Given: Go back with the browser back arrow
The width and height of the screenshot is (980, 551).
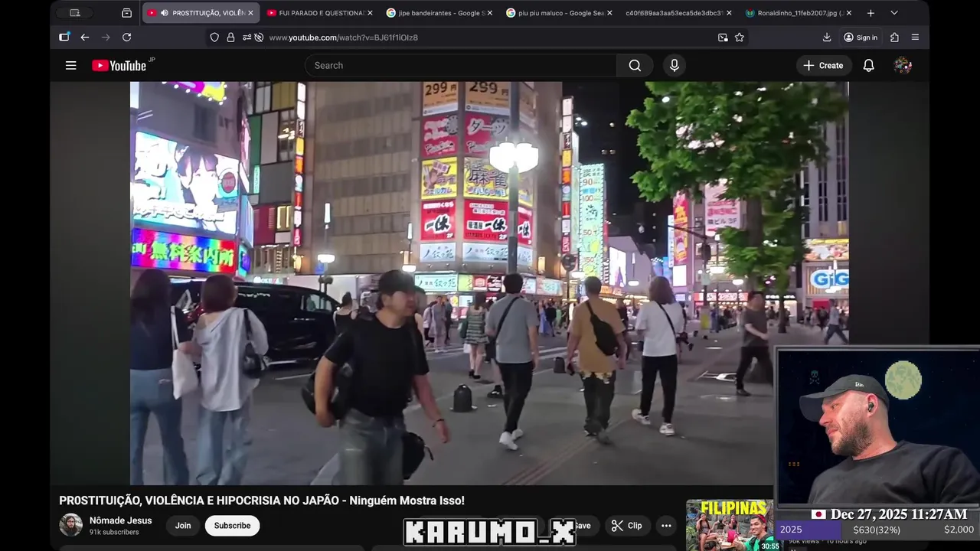Looking at the screenshot, I should 85,37.
